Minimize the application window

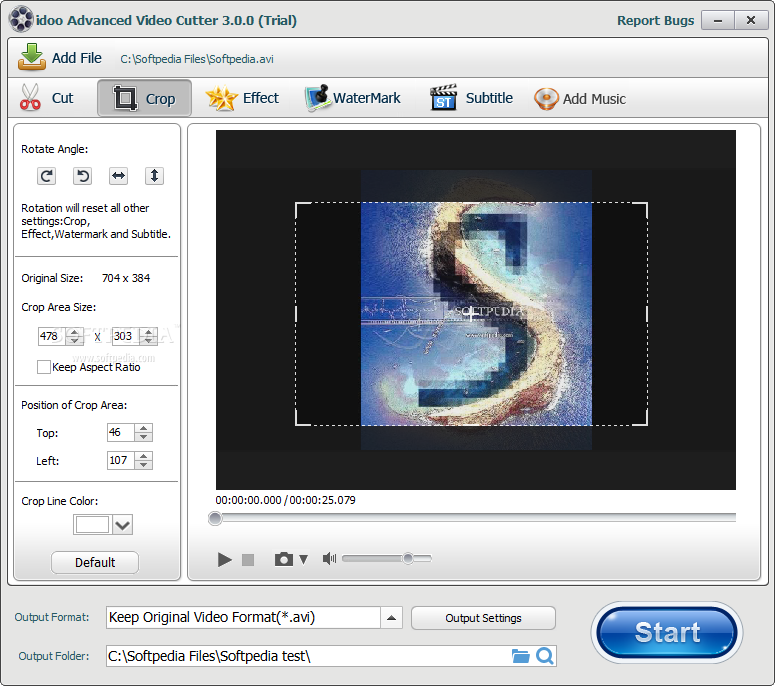click(x=718, y=21)
